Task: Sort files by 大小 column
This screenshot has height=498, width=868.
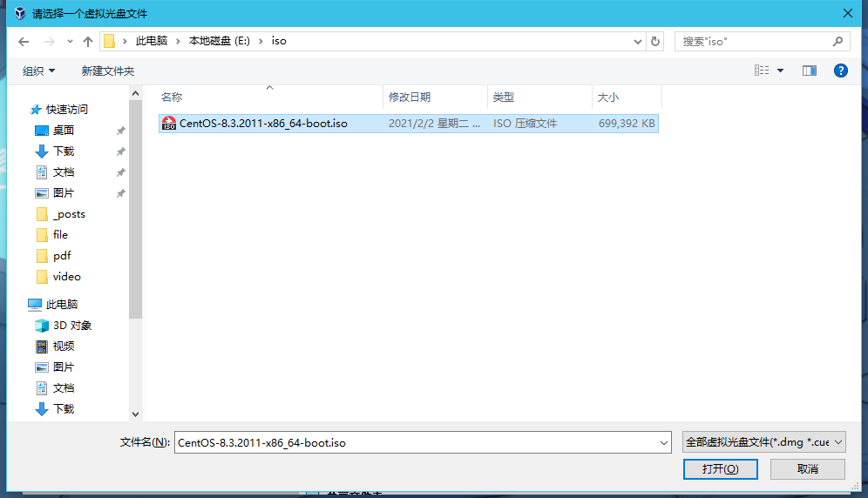Action: click(x=627, y=98)
